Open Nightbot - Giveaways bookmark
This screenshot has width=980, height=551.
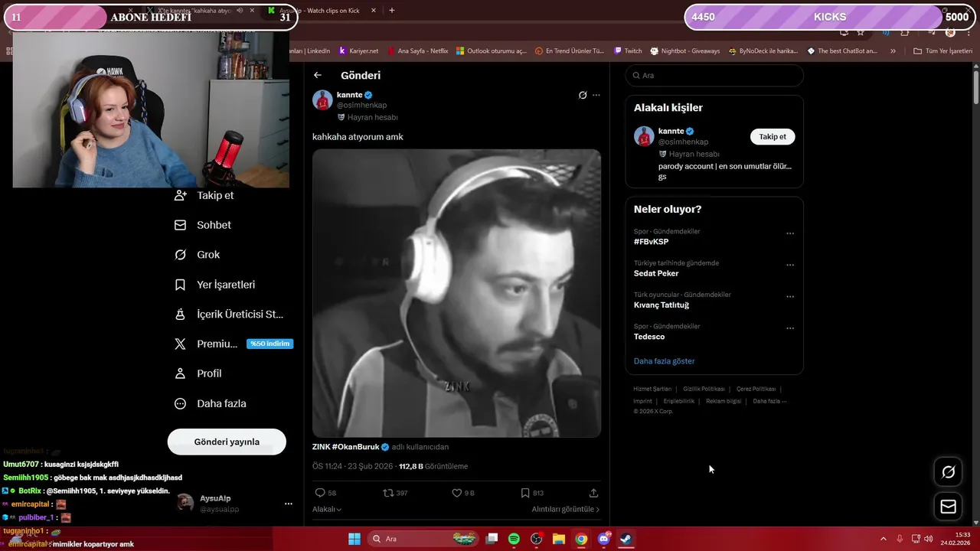[x=685, y=51]
